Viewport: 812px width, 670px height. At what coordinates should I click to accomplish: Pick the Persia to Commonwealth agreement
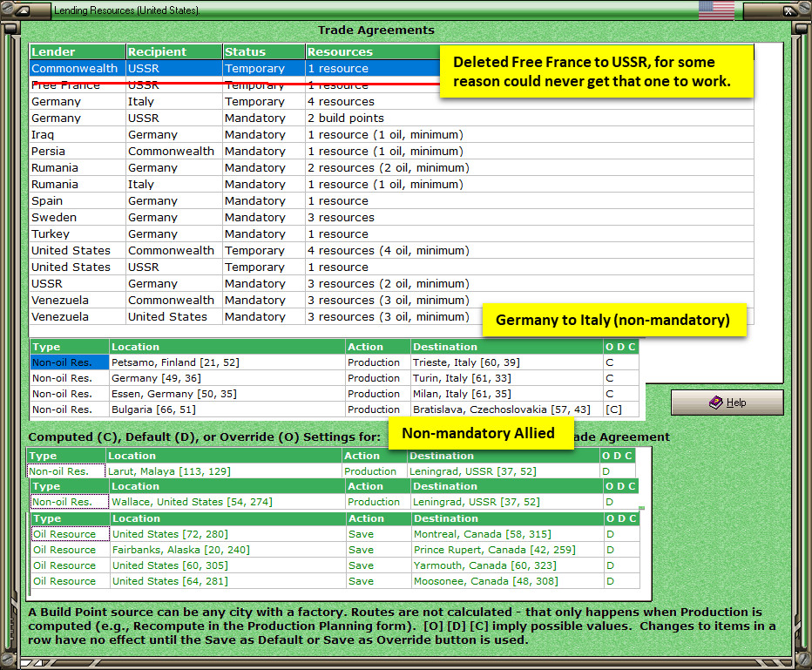(391, 152)
